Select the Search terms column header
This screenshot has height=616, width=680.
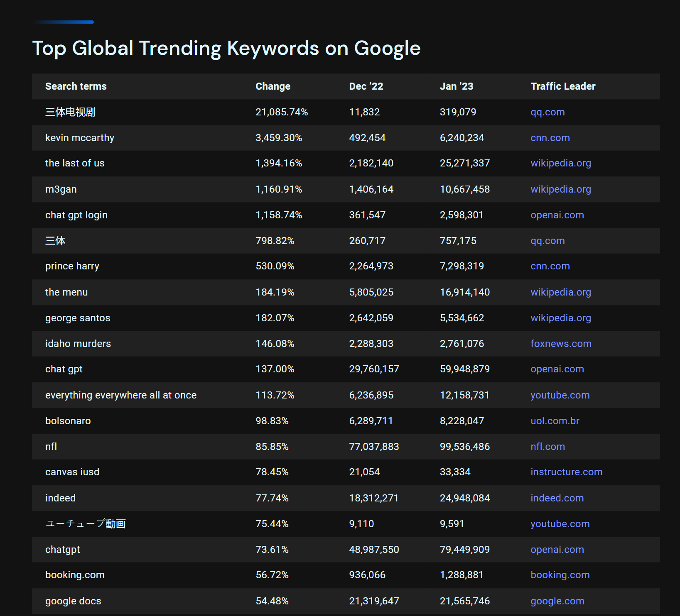coord(76,86)
